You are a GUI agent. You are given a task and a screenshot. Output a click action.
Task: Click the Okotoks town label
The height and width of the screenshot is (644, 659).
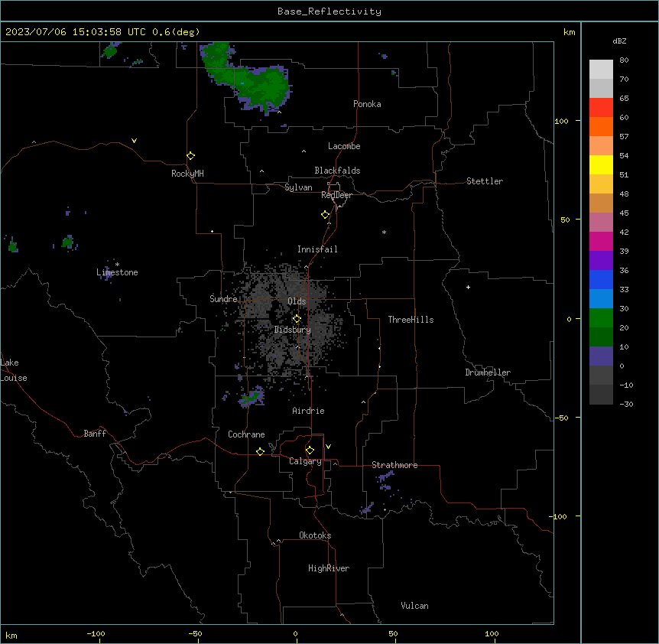pyautogui.click(x=315, y=535)
